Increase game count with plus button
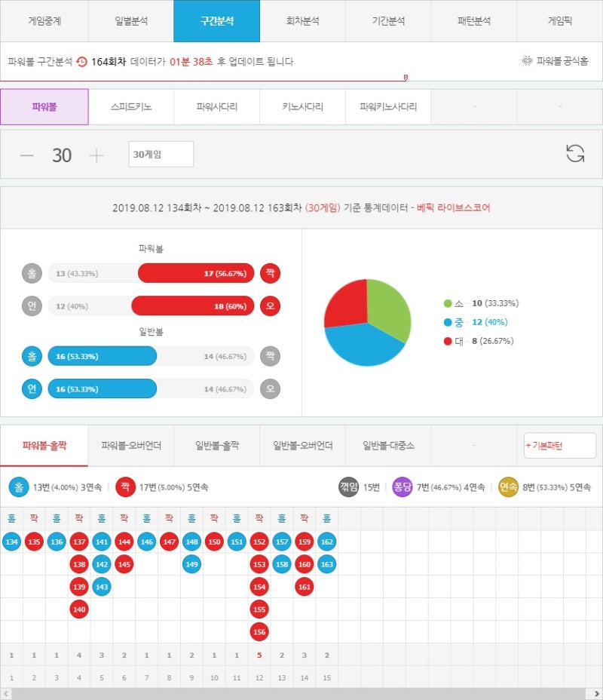The height and width of the screenshot is (700, 603). tap(96, 155)
